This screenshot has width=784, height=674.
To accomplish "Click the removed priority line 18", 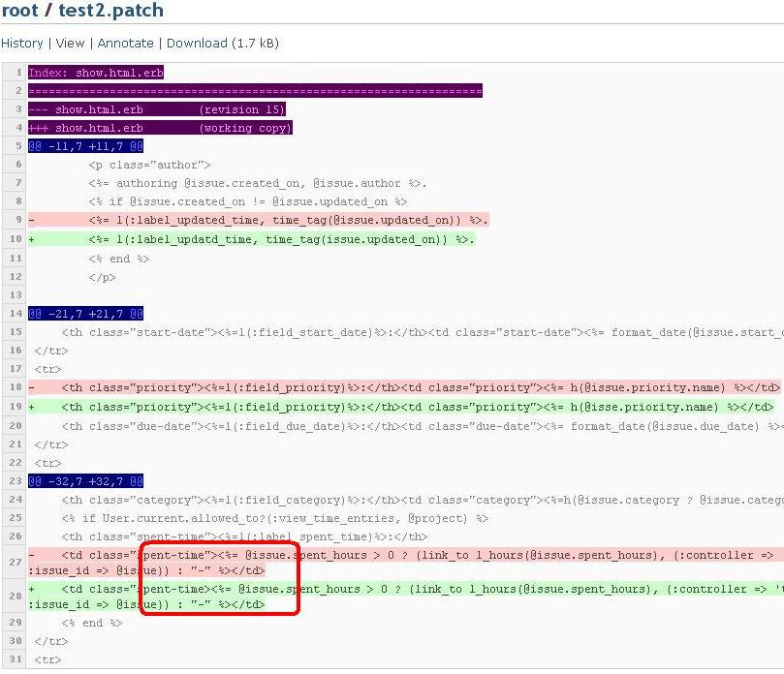I will click(x=405, y=387).
